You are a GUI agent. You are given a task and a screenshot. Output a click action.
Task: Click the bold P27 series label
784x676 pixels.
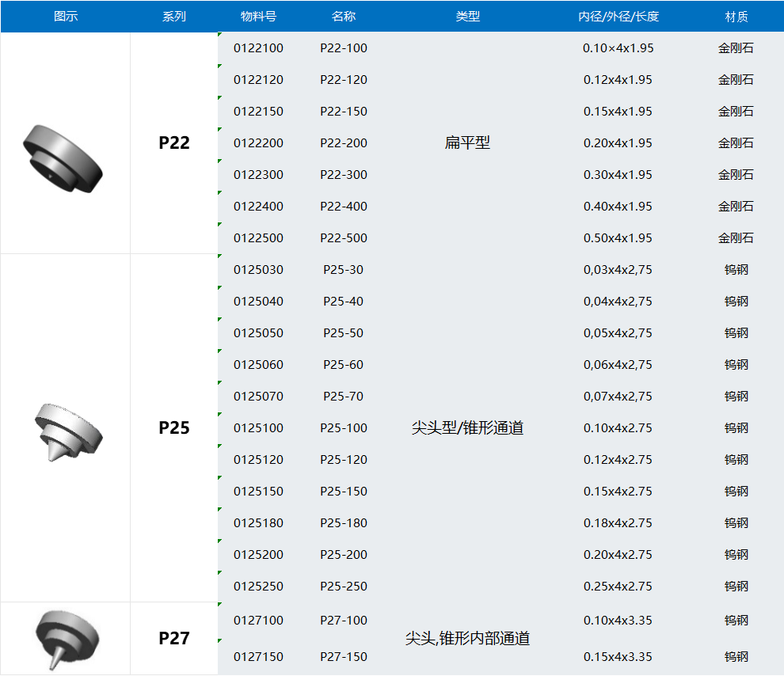pos(174,639)
